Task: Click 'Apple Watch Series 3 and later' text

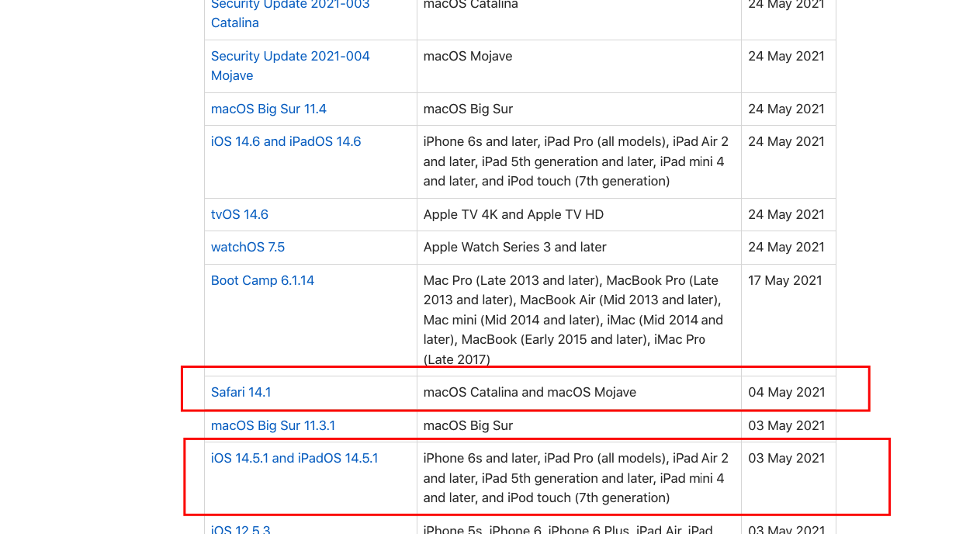Action: point(515,247)
